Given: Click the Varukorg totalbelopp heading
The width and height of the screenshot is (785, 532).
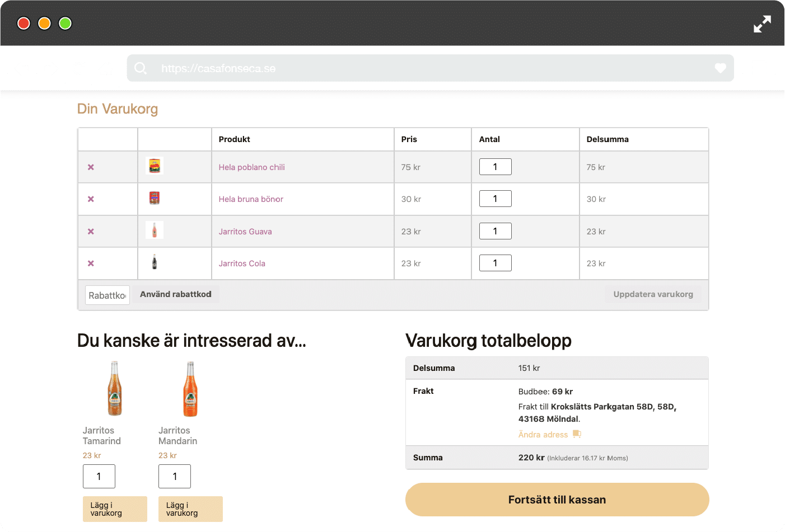Looking at the screenshot, I should pyautogui.click(x=488, y=340).
